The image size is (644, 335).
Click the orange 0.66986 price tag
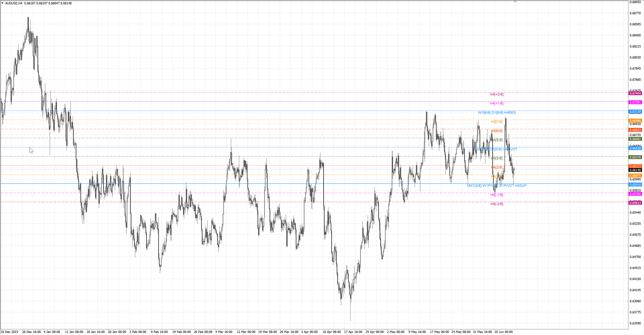[635, 121]
